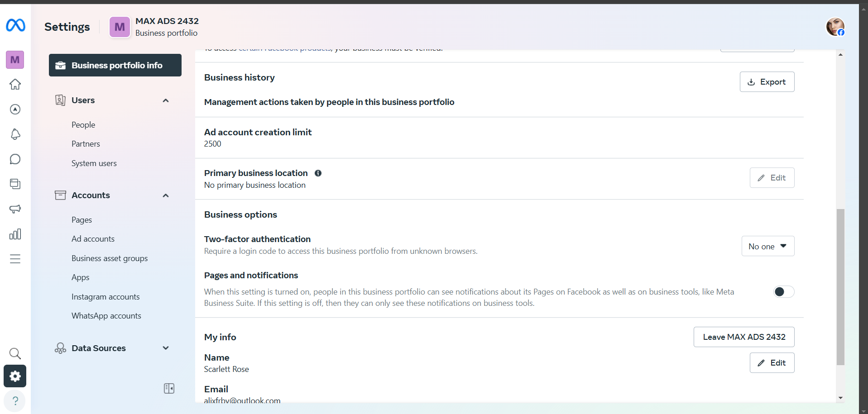Click the 'Business history' heading
Viewport: 868px width, 414px height.
pyautogui.click(x=240, y=77)
